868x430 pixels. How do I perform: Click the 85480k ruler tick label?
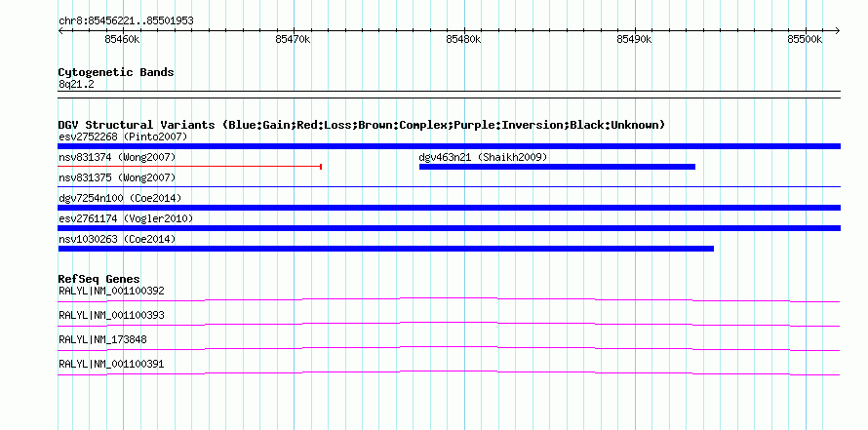[464, 39]
